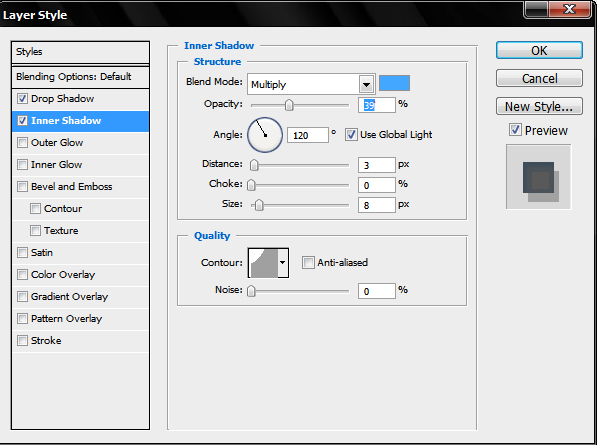Enable the Outer Glow checkbox
The image size is (597, 445).
click(22, 143)
